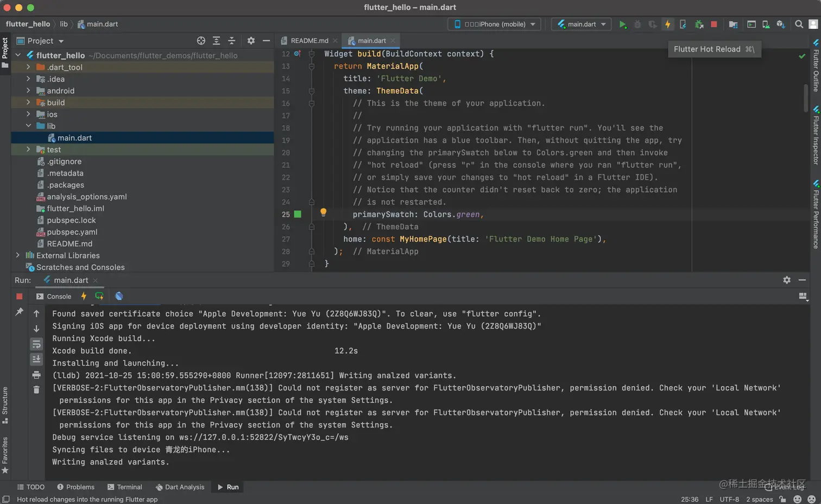Image resolution: width=821 pixels, height=504 pixels.
Task: Open the TODO tool window tab
Action: tap(30, 487)
